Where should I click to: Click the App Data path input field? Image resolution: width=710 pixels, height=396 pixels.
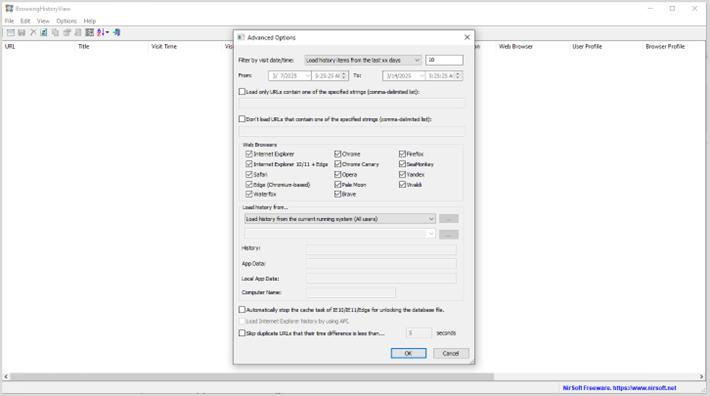point(381,263)
